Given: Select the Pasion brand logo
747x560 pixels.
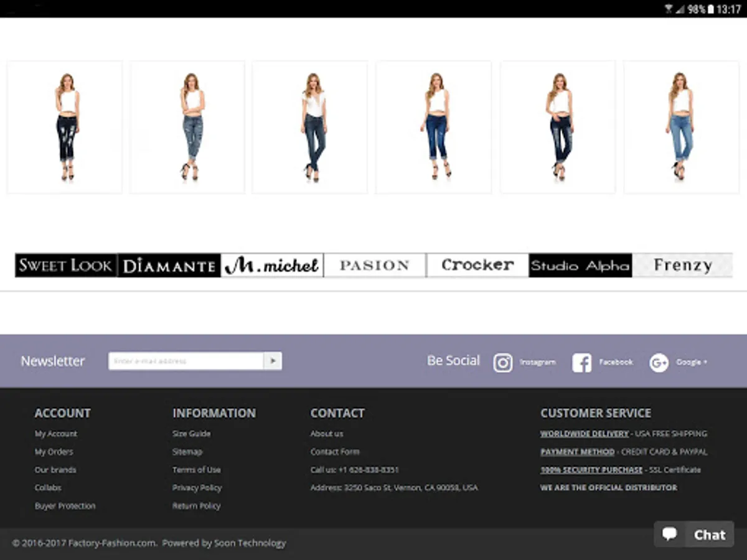Looking at the screenshot, I should pos(374,265).
